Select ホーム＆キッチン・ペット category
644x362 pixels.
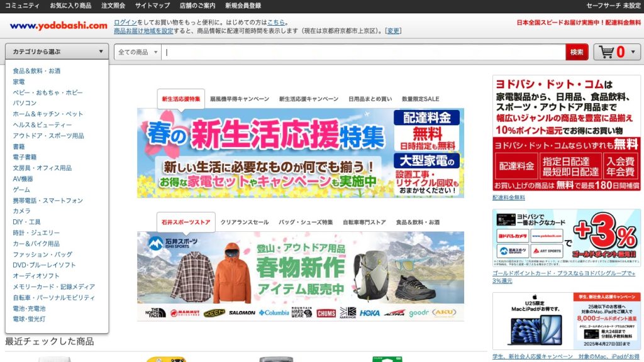48,114
